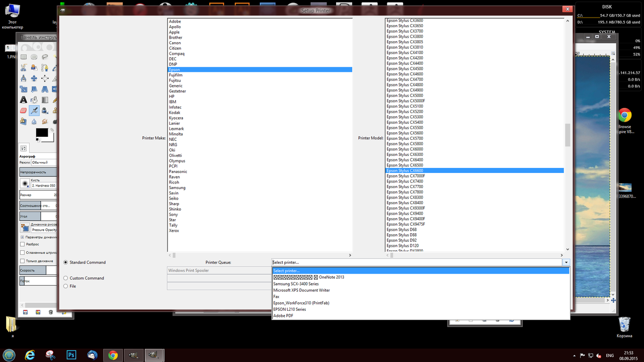Select the Scissors Select tool

24,67
